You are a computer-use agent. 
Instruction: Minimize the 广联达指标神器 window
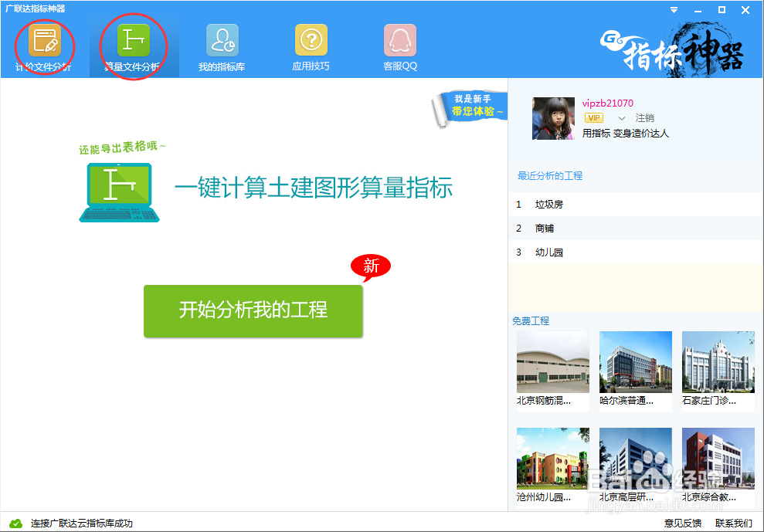point(698,10)
